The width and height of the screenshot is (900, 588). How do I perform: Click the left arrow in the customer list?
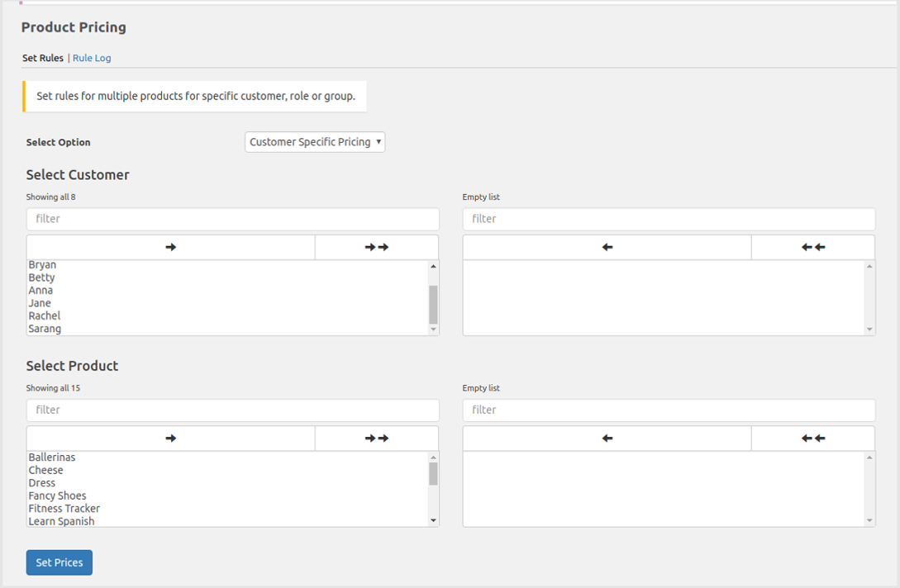click(606, 247)
